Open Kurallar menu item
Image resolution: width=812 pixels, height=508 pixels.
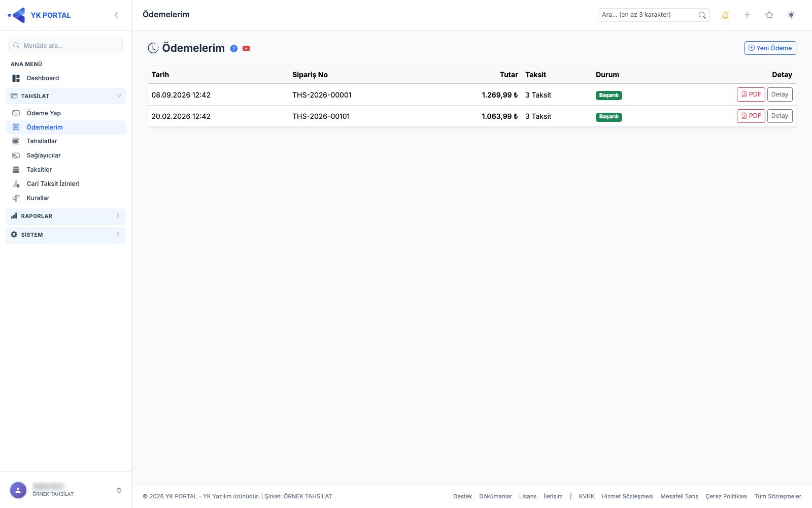pos(66,198)
